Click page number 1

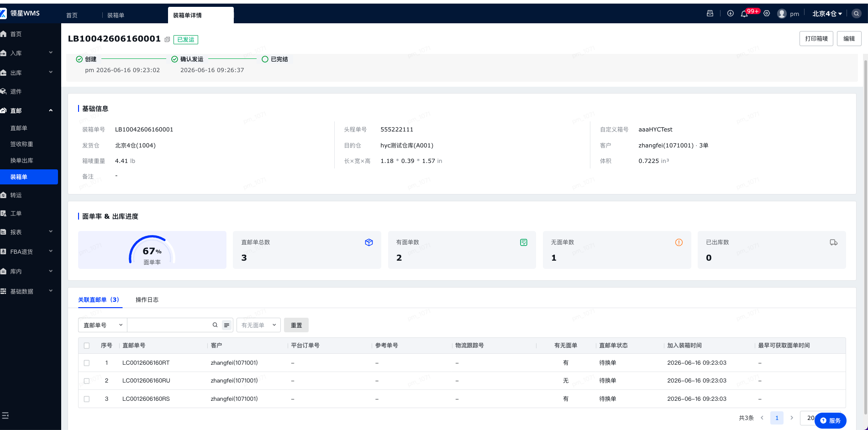click(x=777, y=418)
